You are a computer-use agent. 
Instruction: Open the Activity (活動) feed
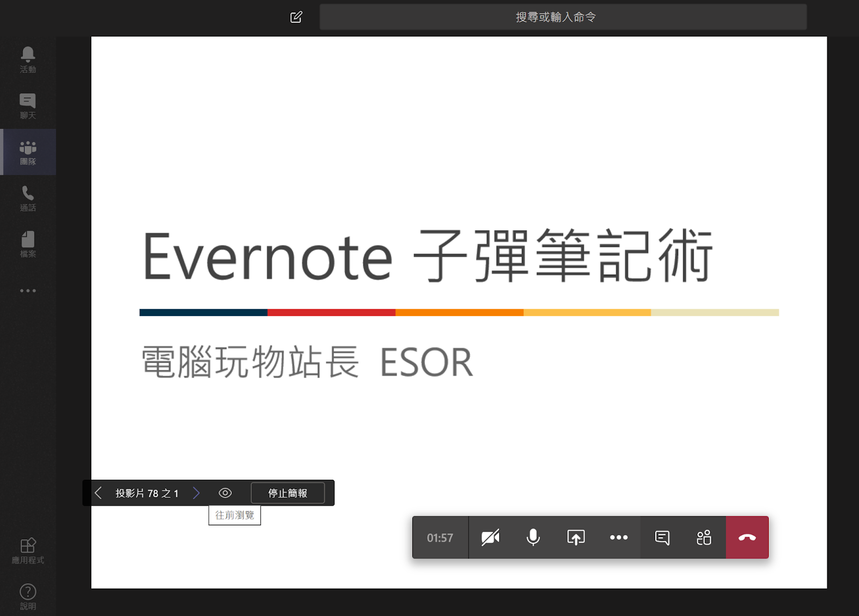[28, 60]
